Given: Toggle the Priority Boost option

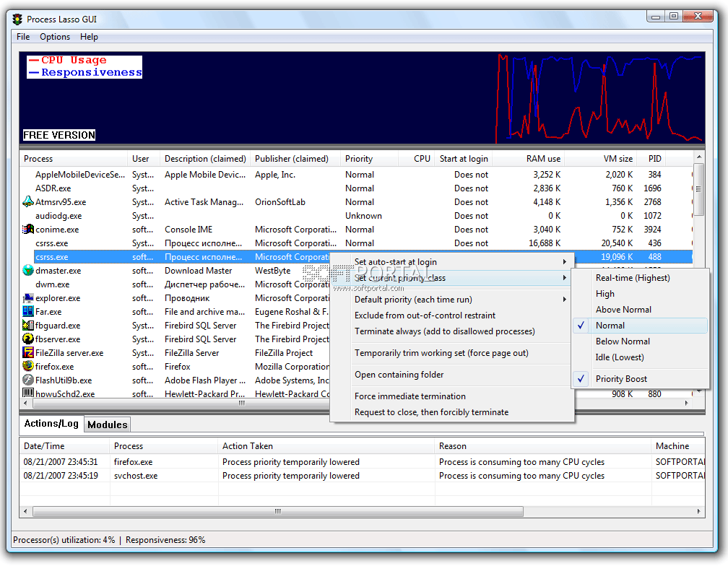Looking at the screenshot, I should click(640, 378).
